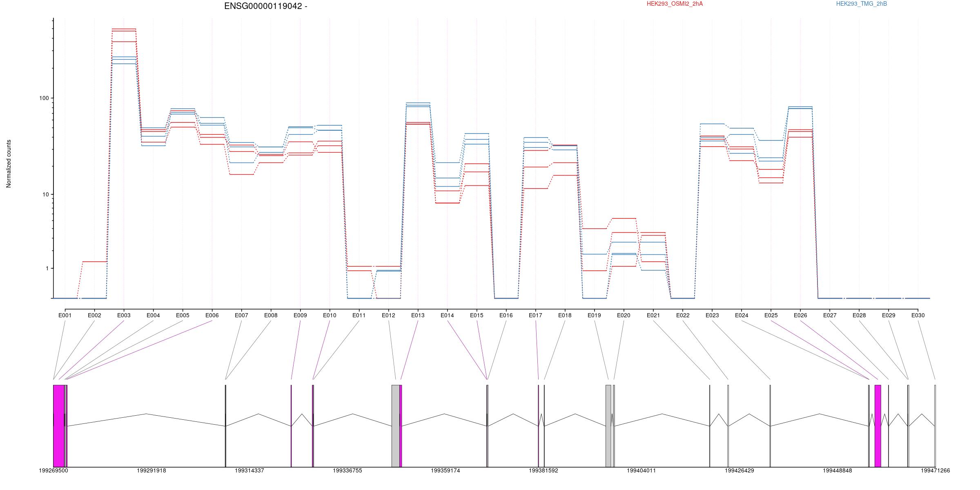This screenshot has width=980, height=490.
Task: Select exon label E016
Action: pos(506,315)
